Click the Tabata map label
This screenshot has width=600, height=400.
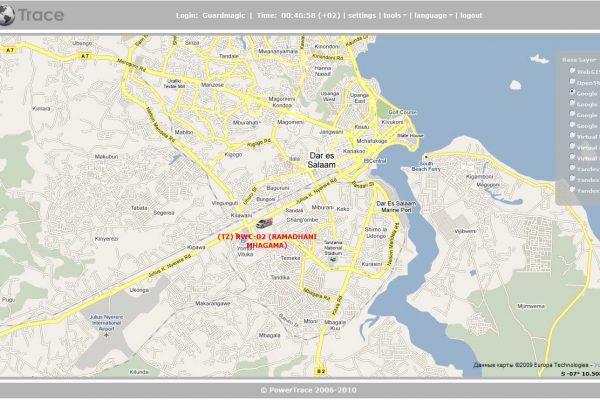pos(139,208)
